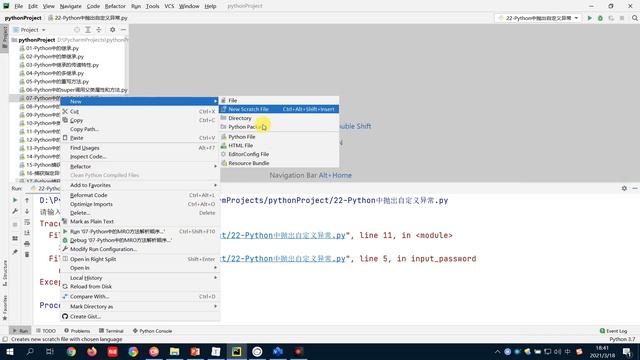Open the Terminal tab

(111, 331)
